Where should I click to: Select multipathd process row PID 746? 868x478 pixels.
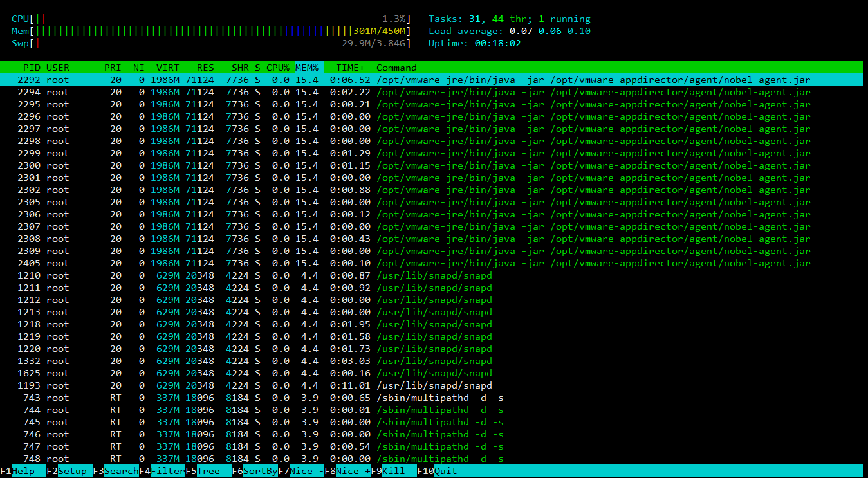tap(431, 434)
